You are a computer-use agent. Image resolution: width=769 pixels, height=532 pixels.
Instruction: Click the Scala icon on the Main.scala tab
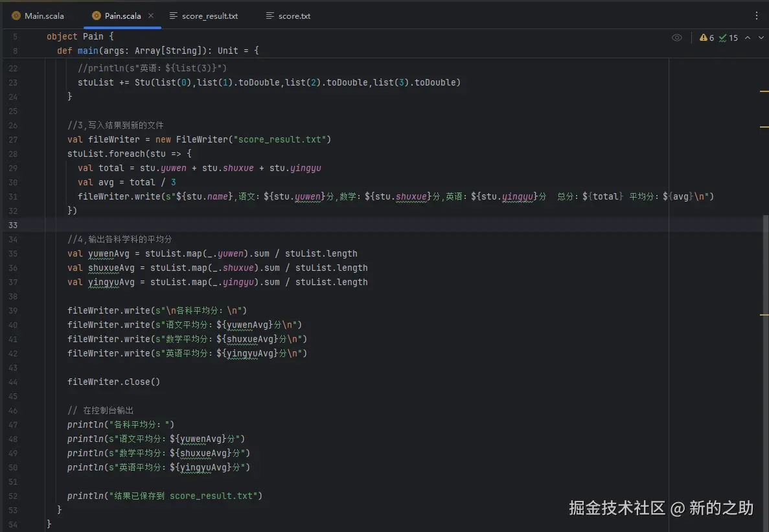point(16,16)
